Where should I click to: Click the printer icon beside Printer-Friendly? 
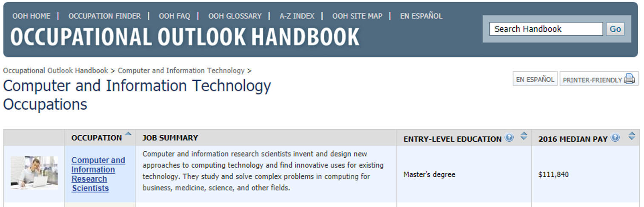point(629,79)
